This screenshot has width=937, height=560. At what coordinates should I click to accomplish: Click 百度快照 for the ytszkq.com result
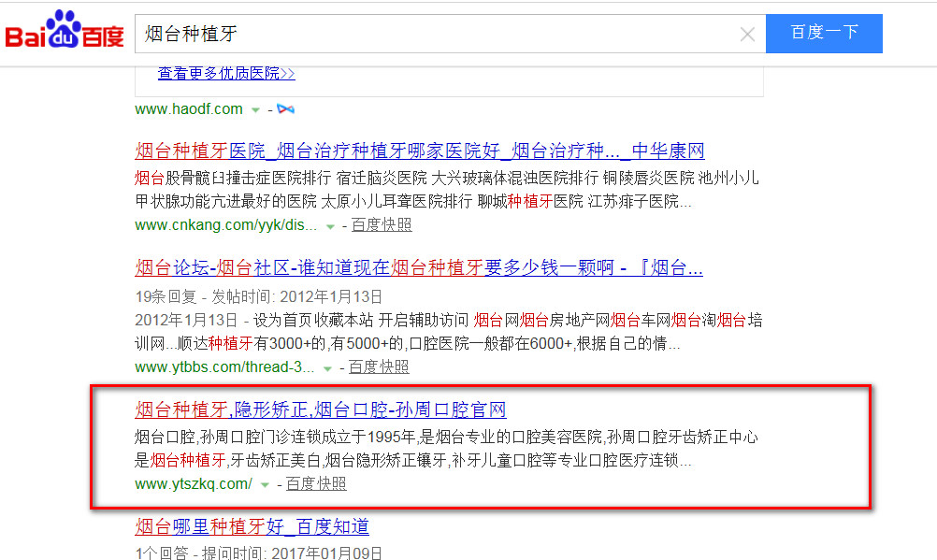click(318, 484)
